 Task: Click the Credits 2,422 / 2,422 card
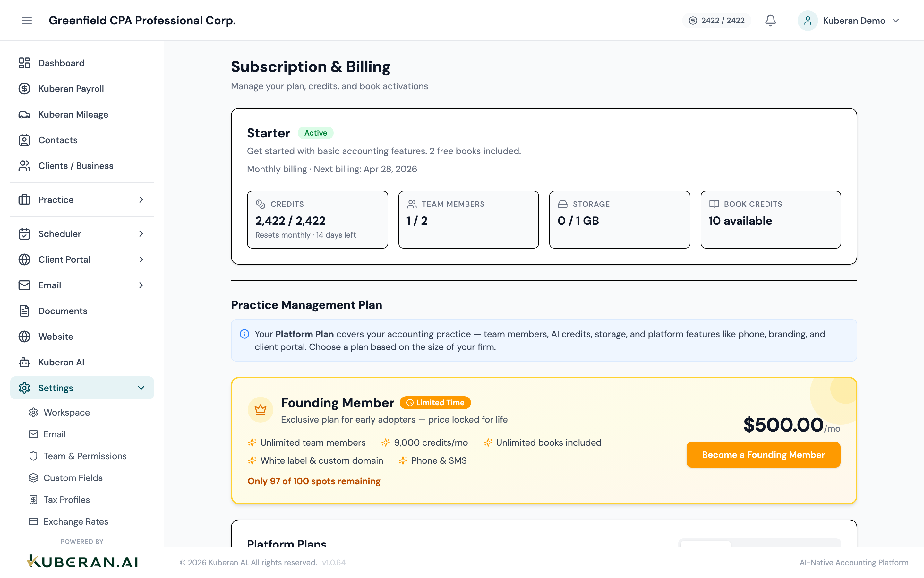(317, 220)
